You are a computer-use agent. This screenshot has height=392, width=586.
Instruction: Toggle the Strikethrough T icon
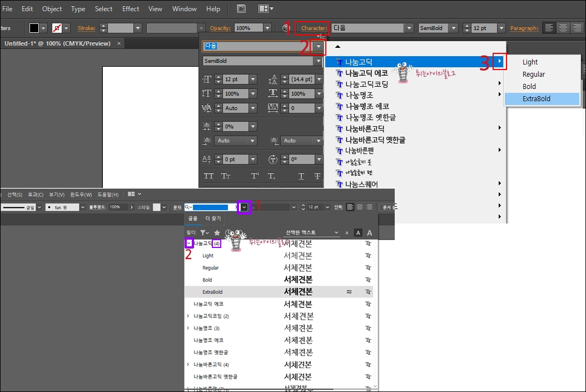317,176
